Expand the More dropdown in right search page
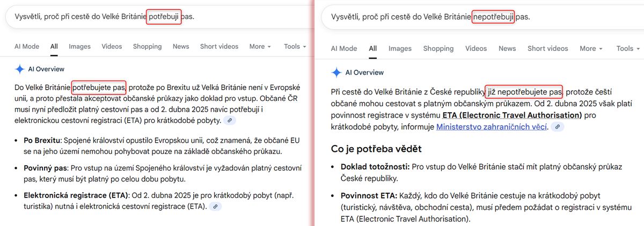Viewport: 644px width, 226px height. (x=590, y=48)
